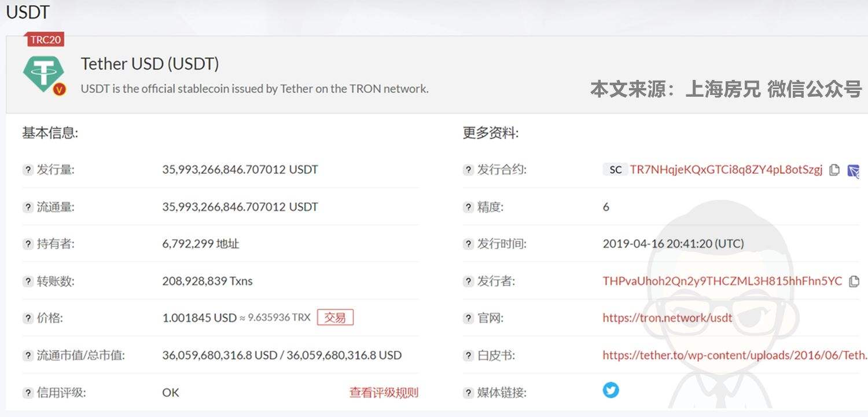Image resolution: width=868 pixels, height=417 pixels.
Task: Click the 208,928,839 Txns value
Action: pos(207,281)
